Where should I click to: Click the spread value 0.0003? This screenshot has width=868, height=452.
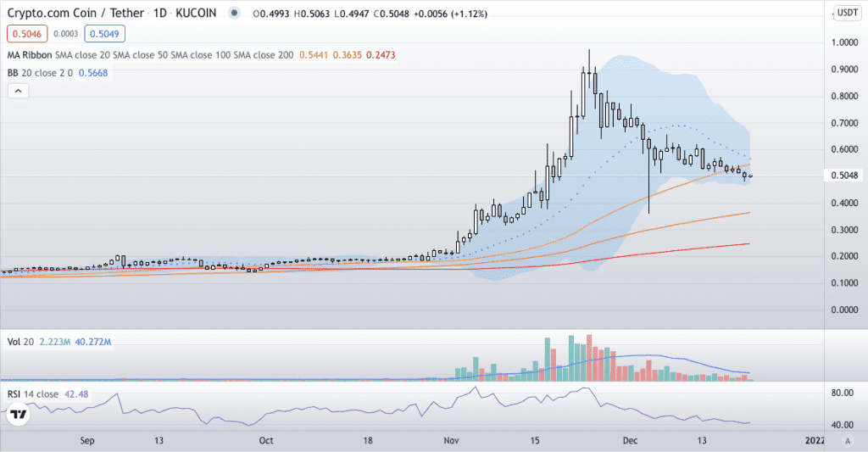point(66,34)
